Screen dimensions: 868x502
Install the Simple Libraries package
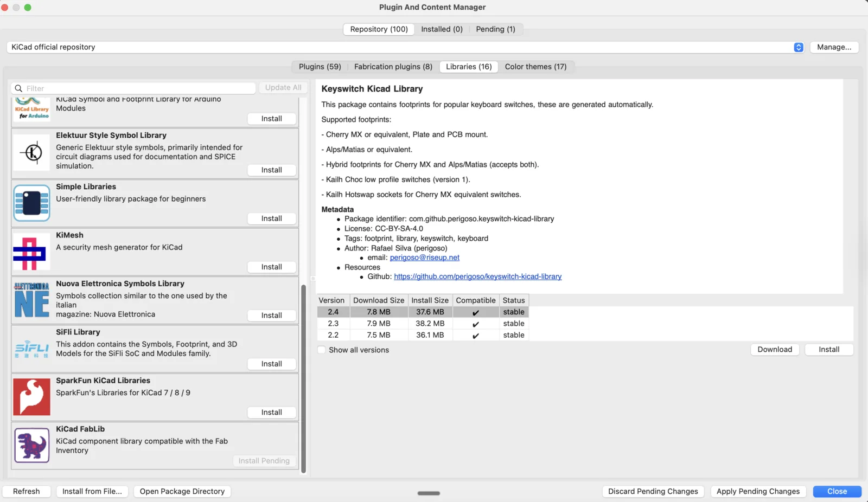272,218
